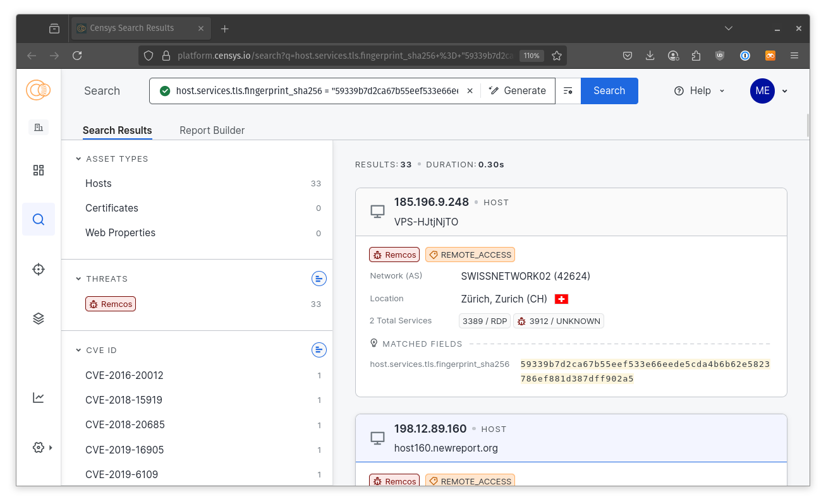Screen dimensions: 826x504
Task: Open the Firefox View icon in tab bar
Action: click(x=54, y=28)
